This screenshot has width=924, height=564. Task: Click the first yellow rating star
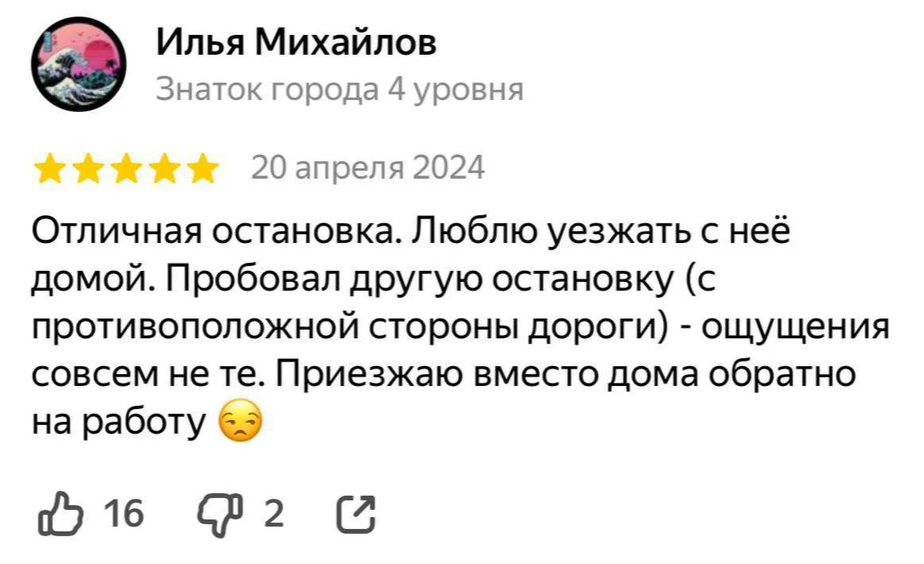pyautogui.click(x=52, y=169)
